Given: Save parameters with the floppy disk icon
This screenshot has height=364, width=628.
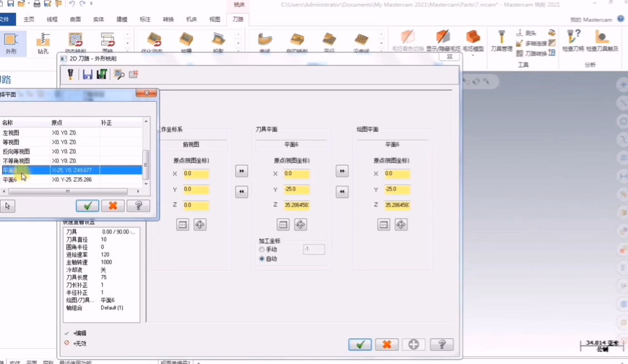Looking at the screenshot, I should click(x=87, y=74).
